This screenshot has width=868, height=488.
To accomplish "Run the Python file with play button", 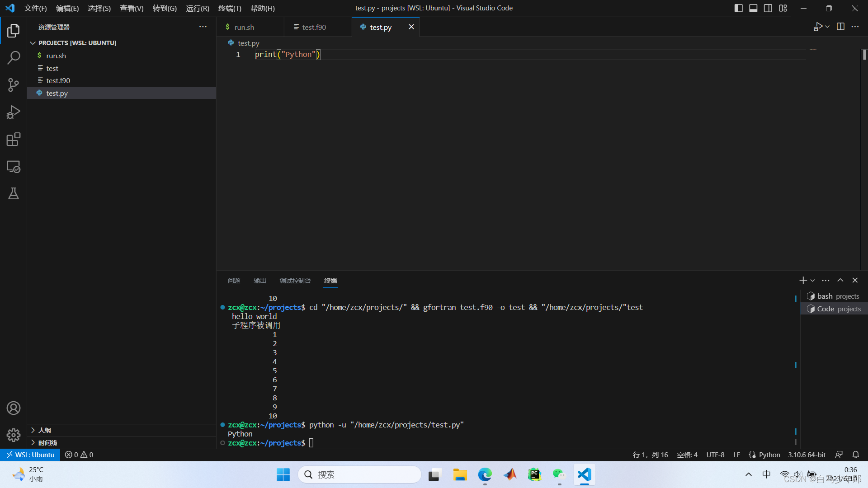I will 818,27.
